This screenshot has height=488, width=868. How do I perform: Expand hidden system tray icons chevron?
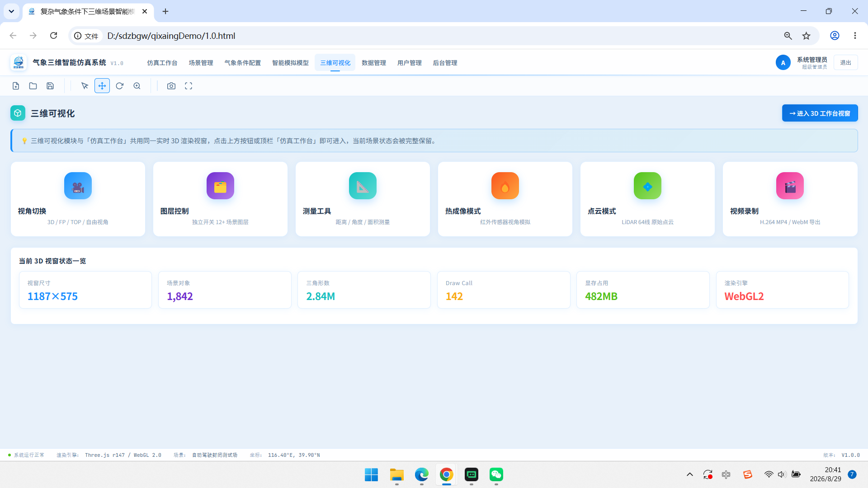[690, 474]
